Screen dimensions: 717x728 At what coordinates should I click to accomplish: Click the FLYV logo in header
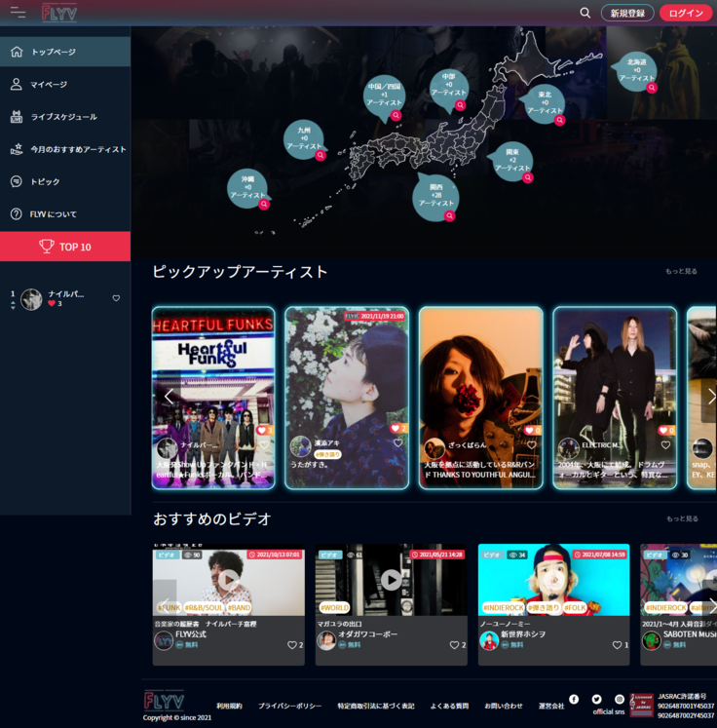coord(59,13)
